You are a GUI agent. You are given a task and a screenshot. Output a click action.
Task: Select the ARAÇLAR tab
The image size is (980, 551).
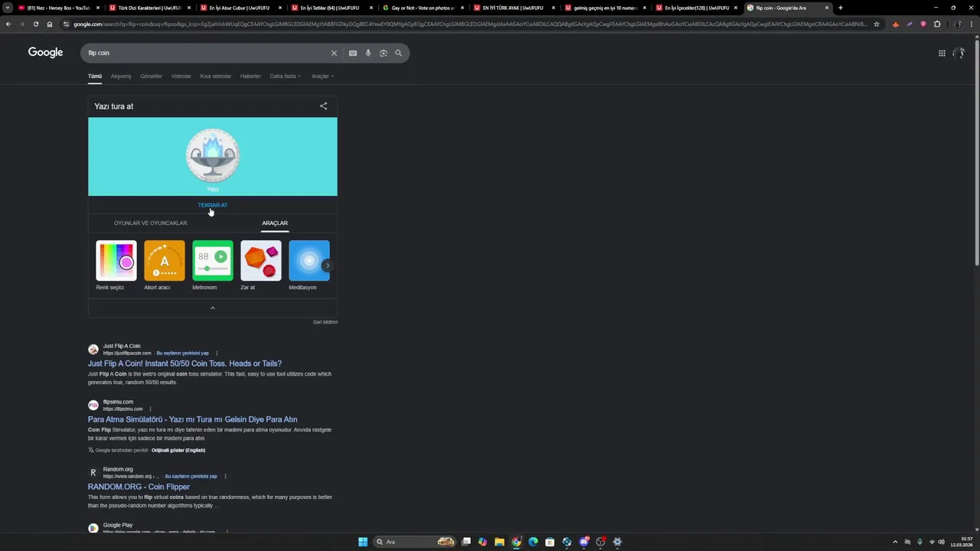click(275, 223)
